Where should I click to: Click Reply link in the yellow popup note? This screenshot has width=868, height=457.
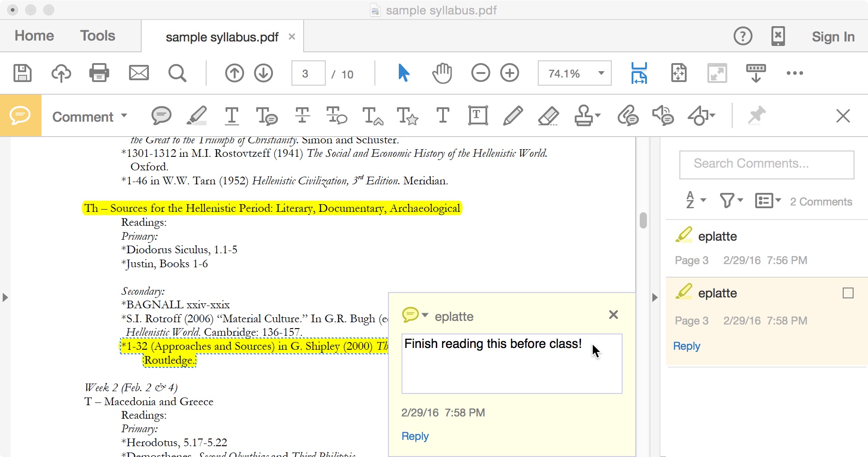(415, 436)
